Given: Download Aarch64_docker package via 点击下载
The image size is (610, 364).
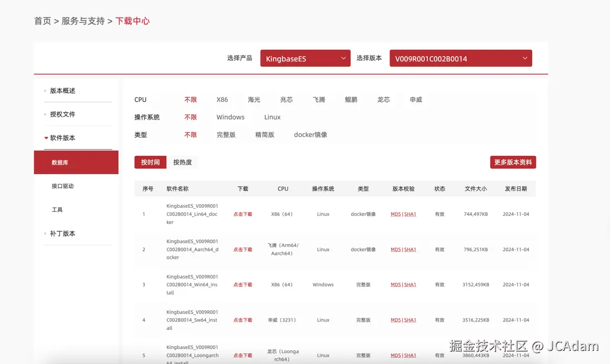Looking at the screenshot, I should (243, 250).
